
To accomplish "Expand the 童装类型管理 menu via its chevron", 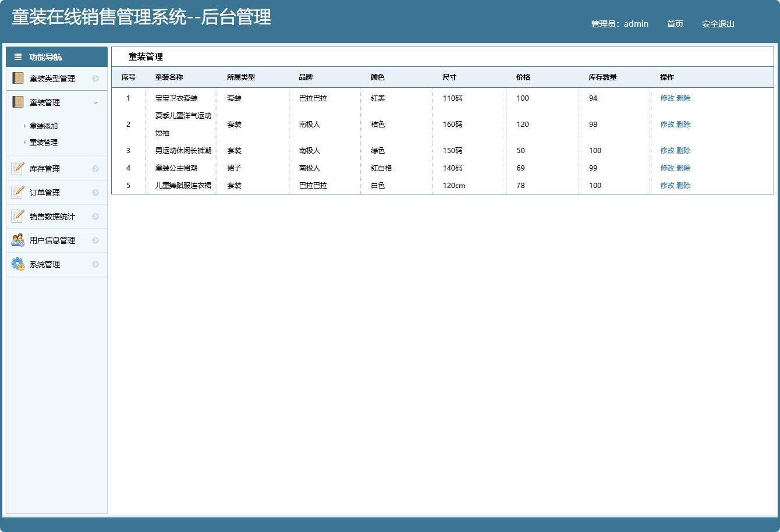I will (x=95, y=78).
